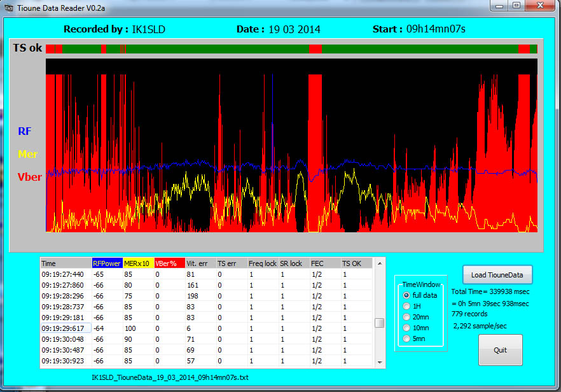This screenshot has width=561, height=392.
Task: Choose the 1H time window
Action: click(406, 306)
